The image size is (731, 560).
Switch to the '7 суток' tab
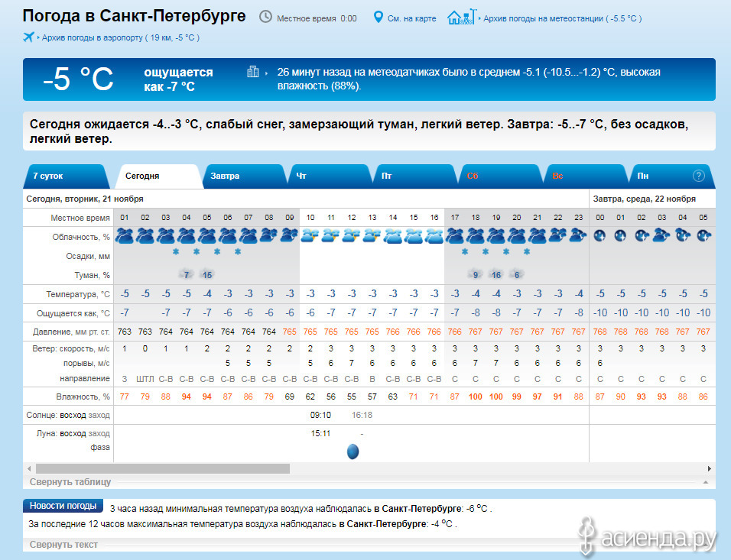47,176
